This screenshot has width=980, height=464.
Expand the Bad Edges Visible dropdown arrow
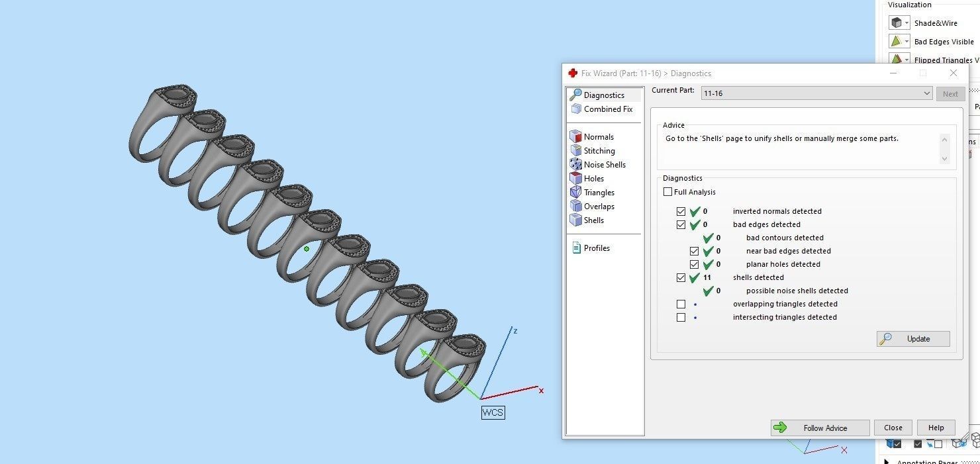click(907, 42)
